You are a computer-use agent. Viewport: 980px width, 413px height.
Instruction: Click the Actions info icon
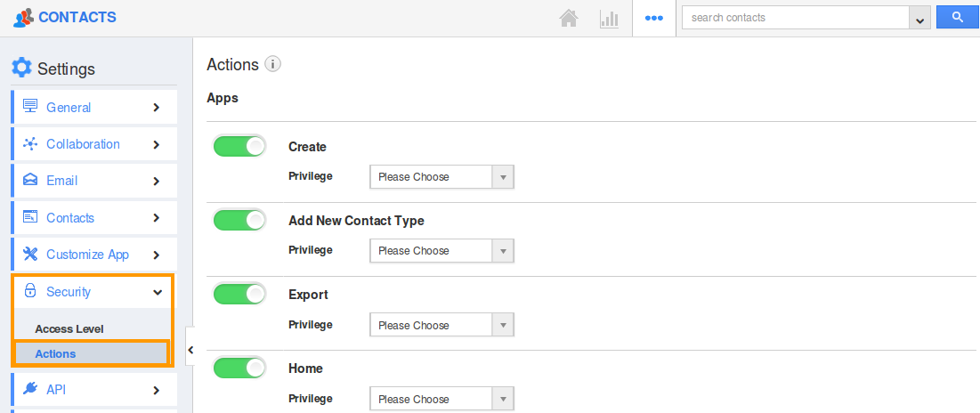point(273,64)
